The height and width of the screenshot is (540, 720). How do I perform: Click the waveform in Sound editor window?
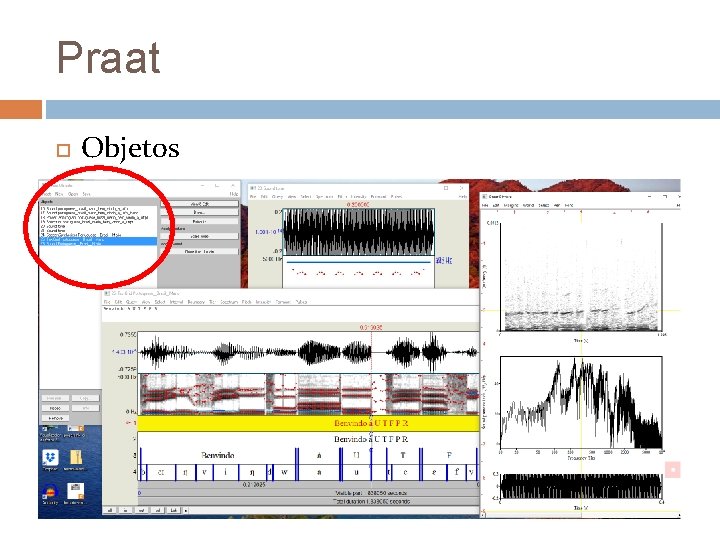click(x=358, y=232)
